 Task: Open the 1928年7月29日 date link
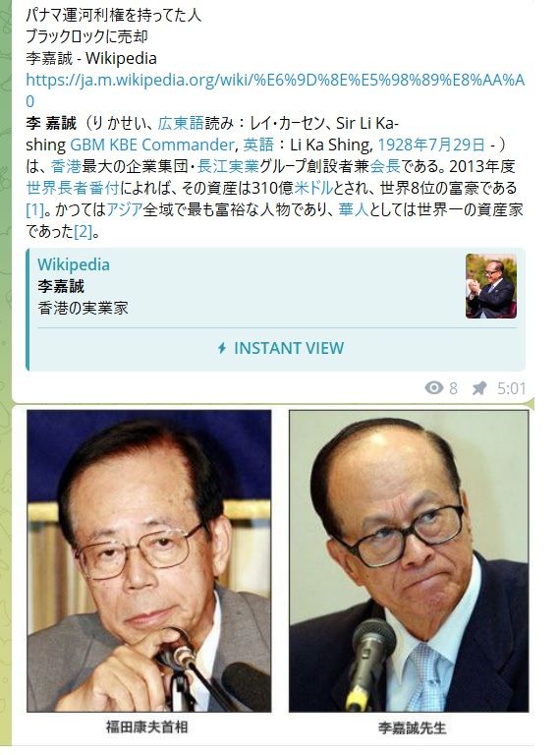(x=431, y=145)
